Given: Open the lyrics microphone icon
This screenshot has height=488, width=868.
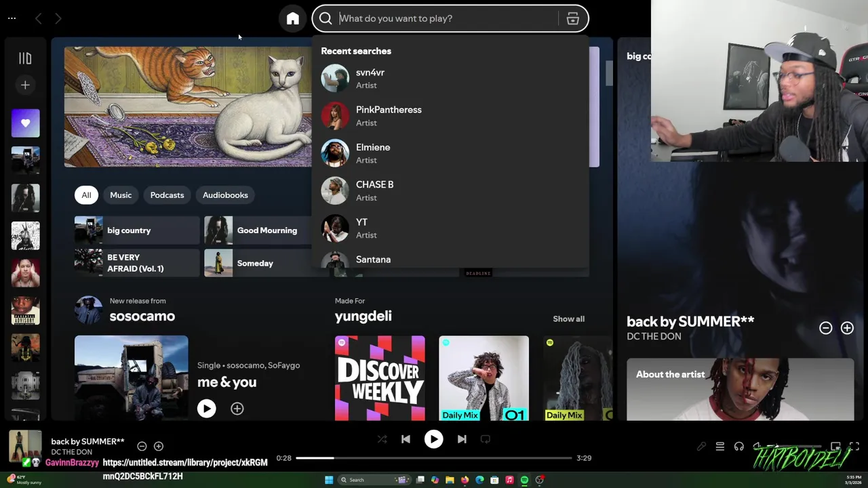Looking at the screenshot, I should click(701, 447).
